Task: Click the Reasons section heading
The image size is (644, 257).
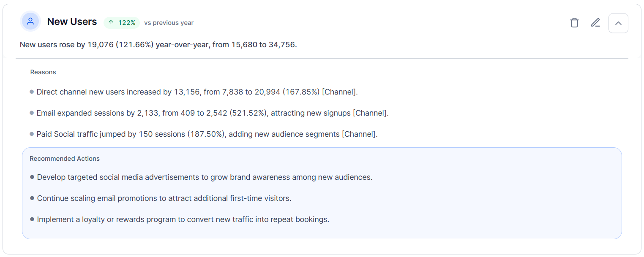Action: [x=43, y=72]
